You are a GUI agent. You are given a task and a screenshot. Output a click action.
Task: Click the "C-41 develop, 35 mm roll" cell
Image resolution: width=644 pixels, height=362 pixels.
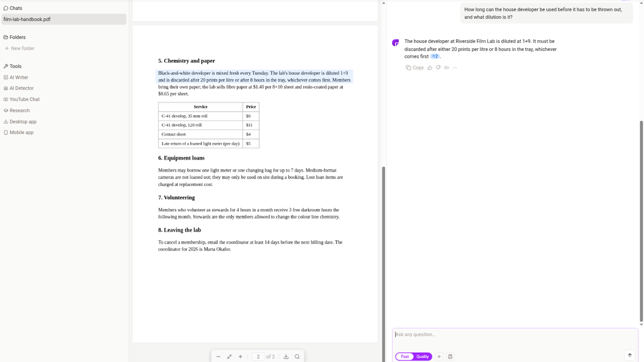point(200,116)
